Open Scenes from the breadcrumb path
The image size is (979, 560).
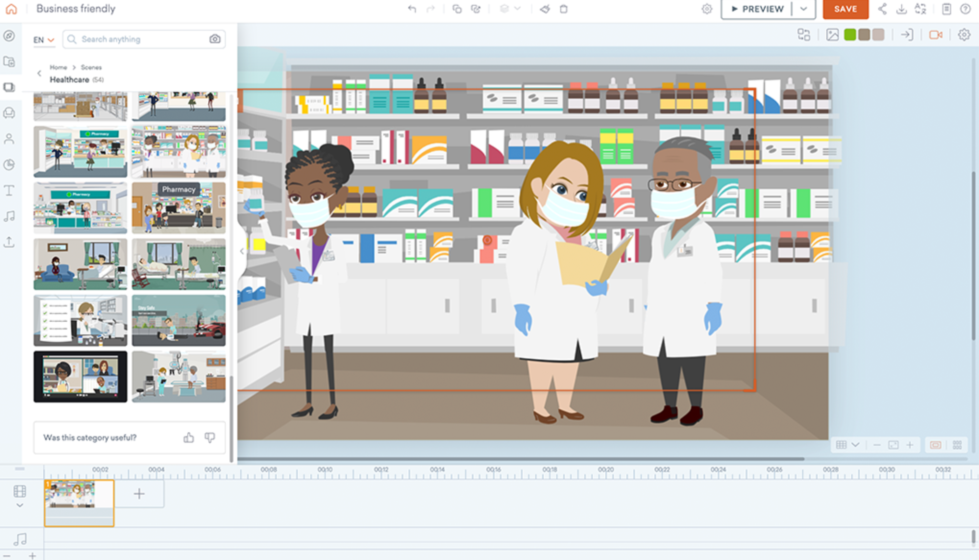(x=92, y=67)
